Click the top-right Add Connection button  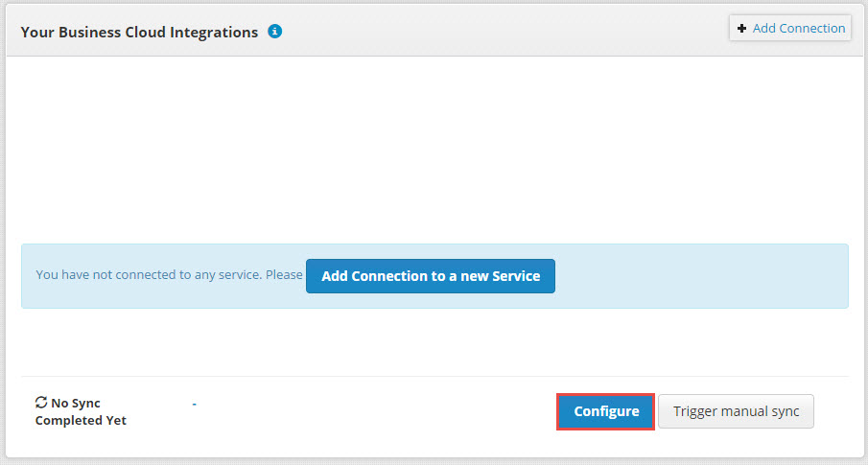[790, 28]
